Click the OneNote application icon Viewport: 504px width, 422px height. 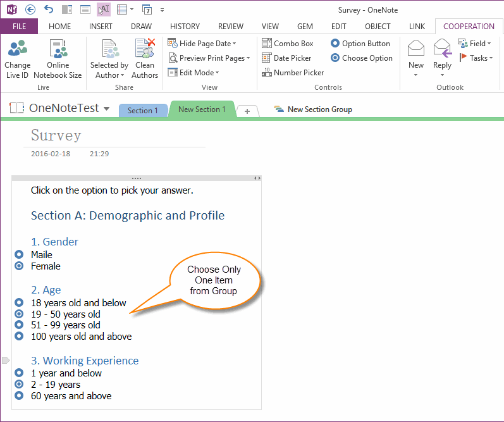(x=12, y=9)
